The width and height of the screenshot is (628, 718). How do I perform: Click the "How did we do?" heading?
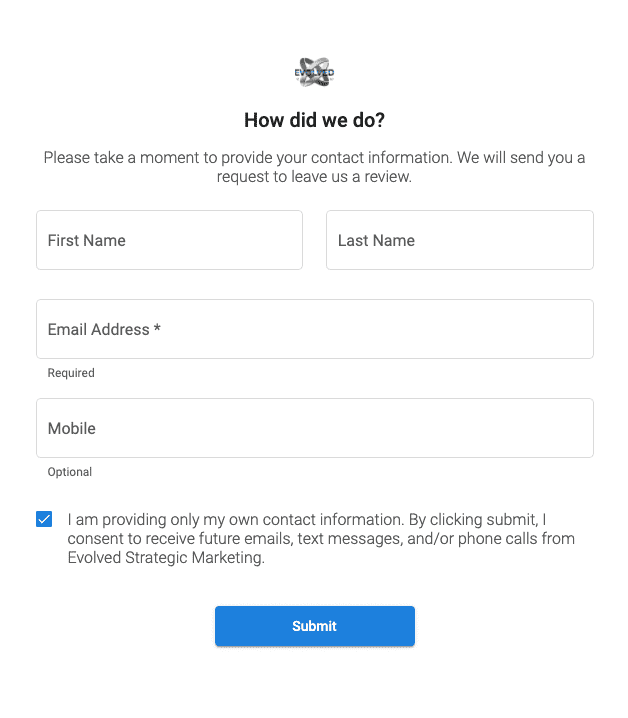[314, 121]
